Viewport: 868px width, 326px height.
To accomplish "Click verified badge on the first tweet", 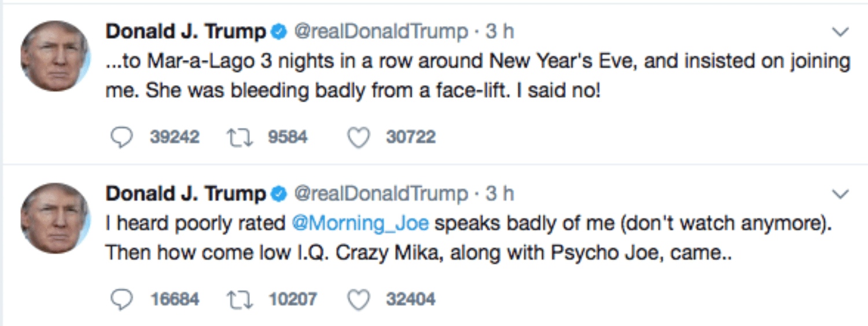I will (x=279, y=32).
